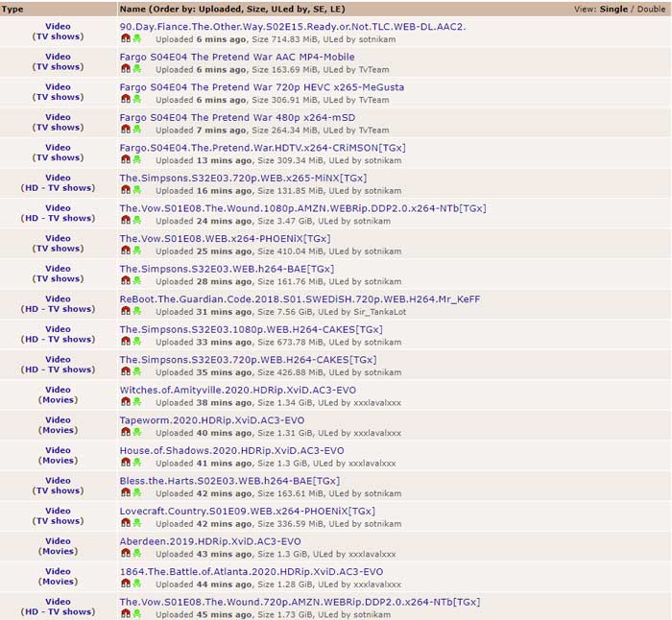Open The.Simpsons.S32E03.1080p CAKES torrent
Screen dimensions: 672x620
[x=252, y=329]
